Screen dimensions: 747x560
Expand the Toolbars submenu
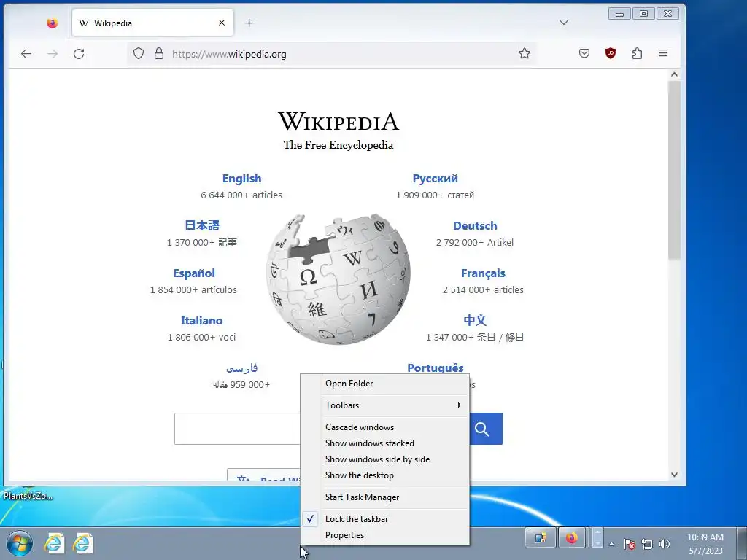[385, 405]
